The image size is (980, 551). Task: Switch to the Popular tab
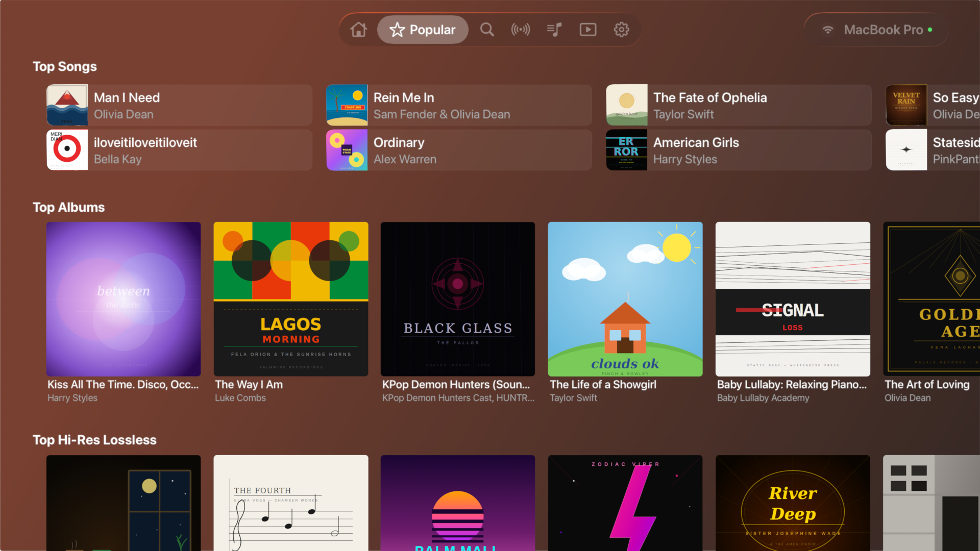[x=423, y=30]
